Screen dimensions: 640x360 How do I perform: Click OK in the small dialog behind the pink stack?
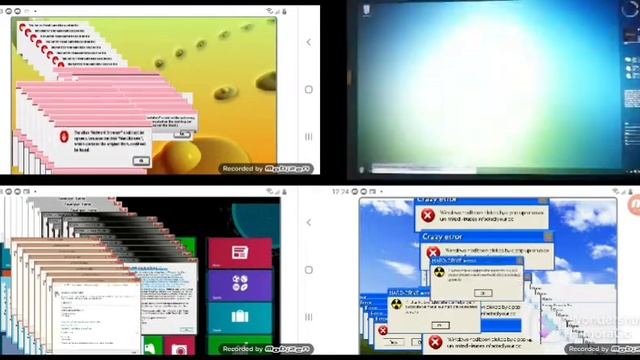point(182,134)
